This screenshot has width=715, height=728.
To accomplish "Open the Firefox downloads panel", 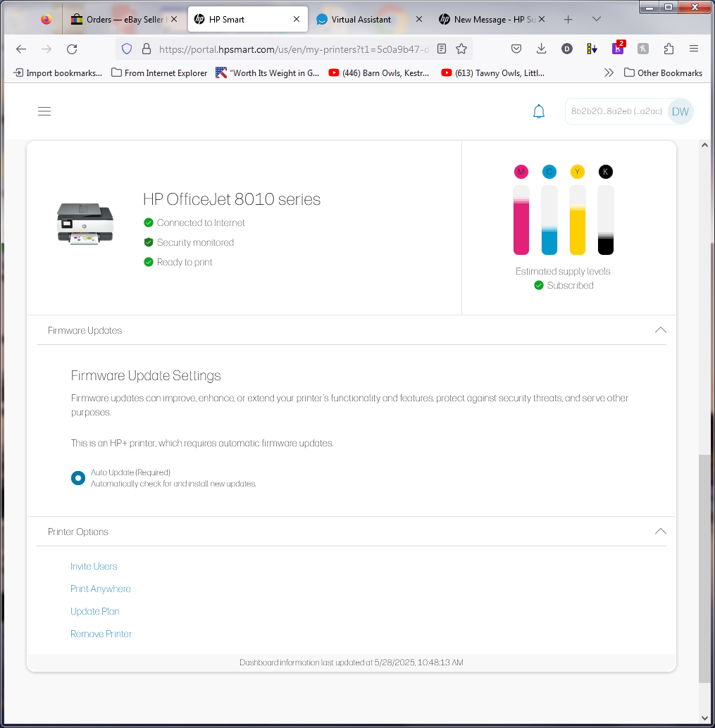I will [541, 49].
